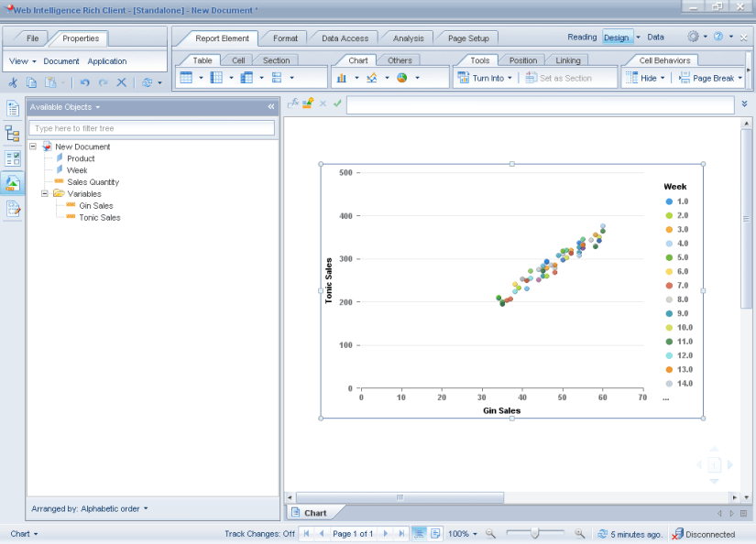Open the Page Setup ribbon tab
Viewport: 756px width, 544px height.
tap(466, 38)
